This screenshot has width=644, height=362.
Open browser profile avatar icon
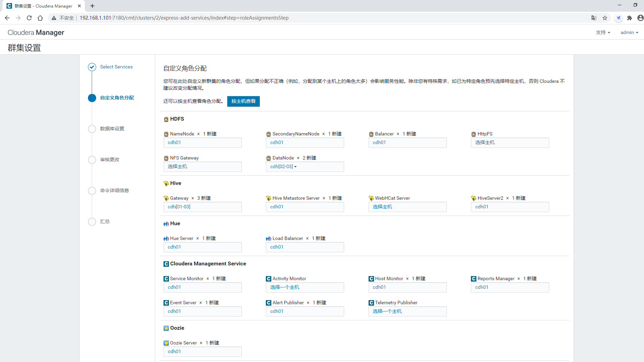640,18
